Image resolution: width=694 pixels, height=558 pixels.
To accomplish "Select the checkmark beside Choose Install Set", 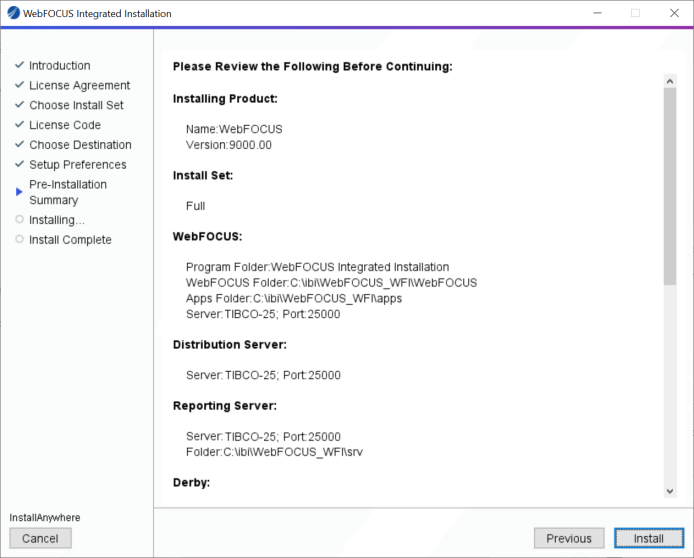I will (x=19, y=105).
